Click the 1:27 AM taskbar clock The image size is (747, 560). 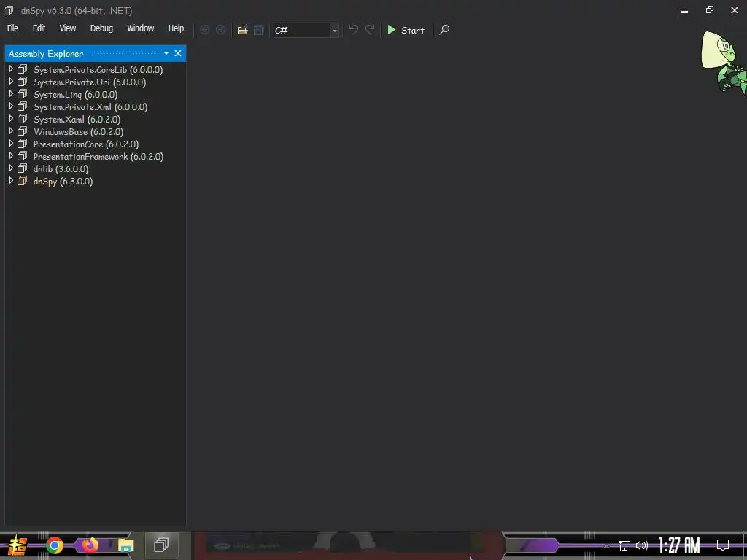tap(679, 545)
